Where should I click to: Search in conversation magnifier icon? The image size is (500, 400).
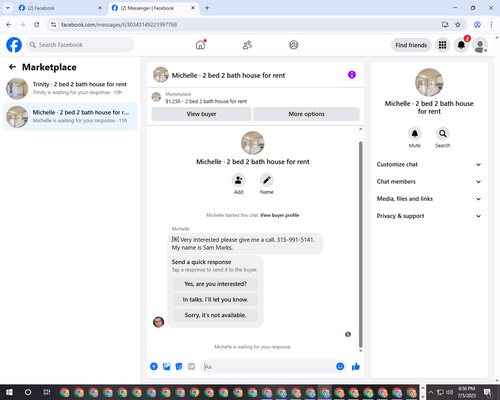point(443,134)
